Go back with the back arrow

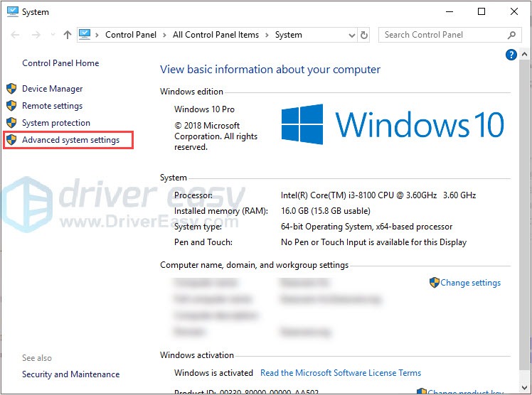(15, 35)
